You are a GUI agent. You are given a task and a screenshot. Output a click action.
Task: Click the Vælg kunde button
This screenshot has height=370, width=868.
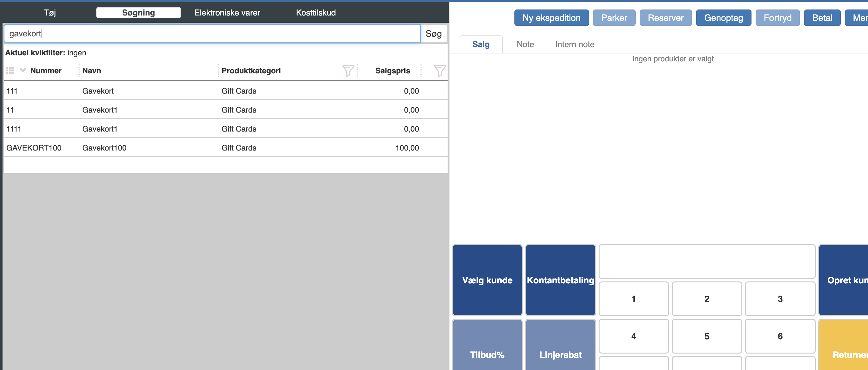click(487, 280)
